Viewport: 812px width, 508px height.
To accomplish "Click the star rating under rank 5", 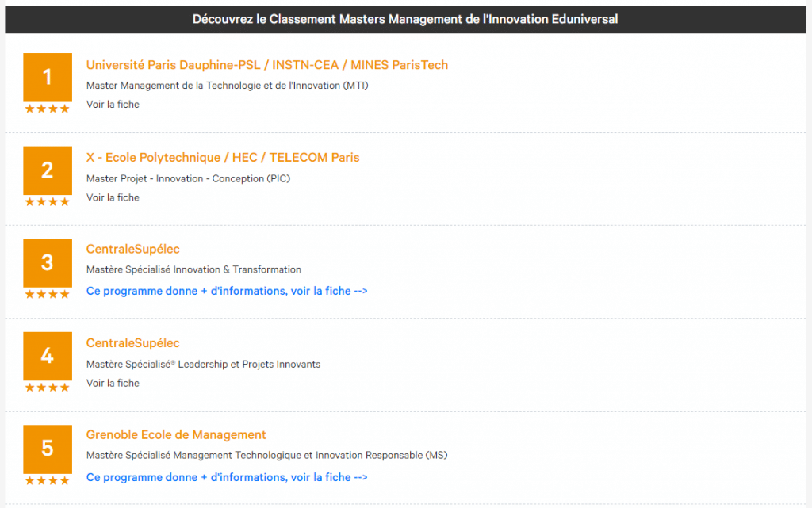I will [x=47, y=479].
